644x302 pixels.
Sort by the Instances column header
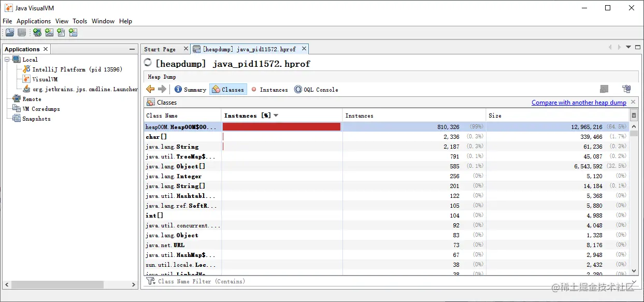pos(414,116)
